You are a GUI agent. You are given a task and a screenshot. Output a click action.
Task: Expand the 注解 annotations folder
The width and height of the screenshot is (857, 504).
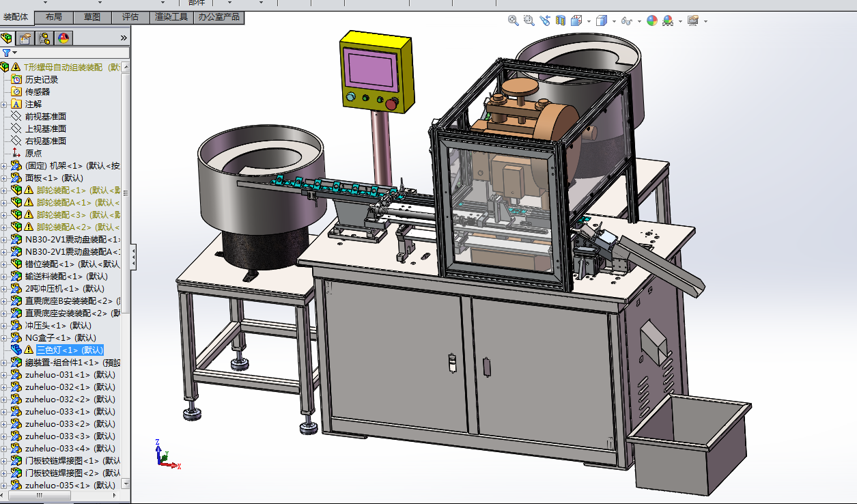4,104
